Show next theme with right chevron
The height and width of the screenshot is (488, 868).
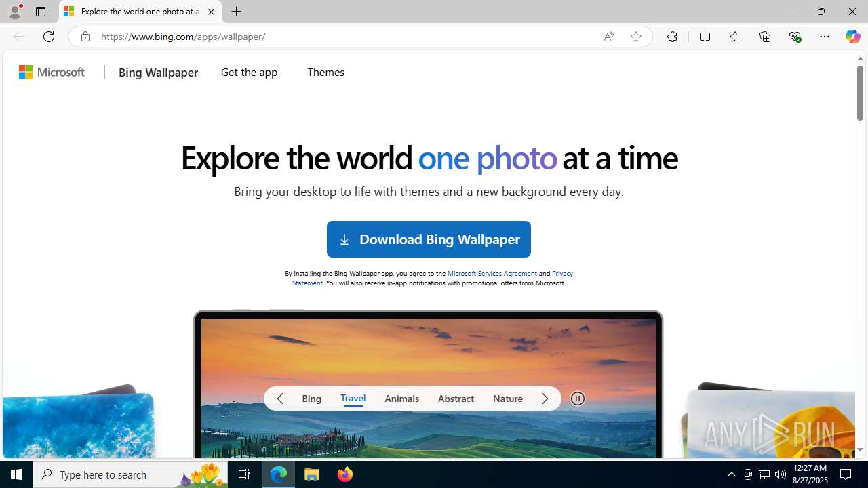545,399
